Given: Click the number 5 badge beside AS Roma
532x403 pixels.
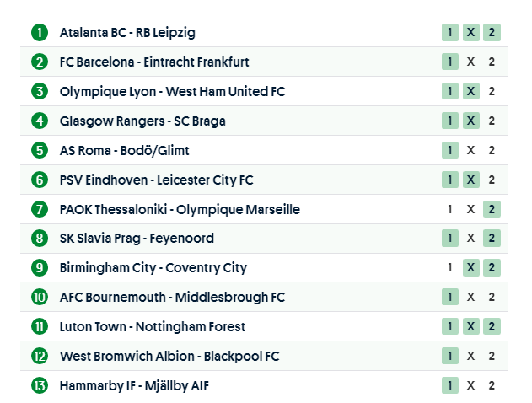Looking at the screenshot, I should coord(40,150).
